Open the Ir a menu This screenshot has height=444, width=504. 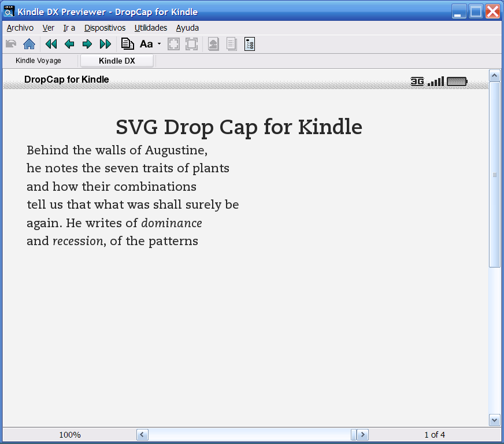point(69,28)
